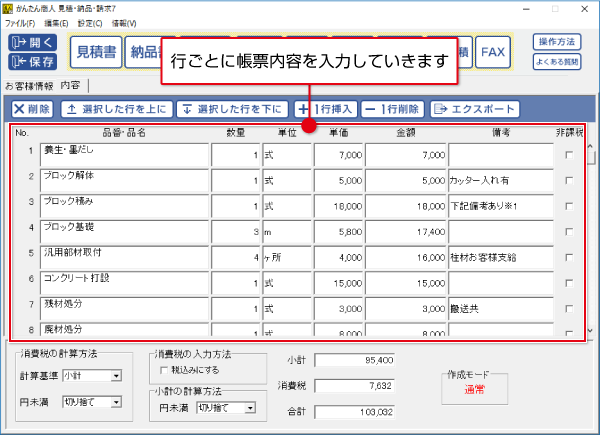Open the 計算基準 dropdown
601x436 pixels.
[91, 376]
